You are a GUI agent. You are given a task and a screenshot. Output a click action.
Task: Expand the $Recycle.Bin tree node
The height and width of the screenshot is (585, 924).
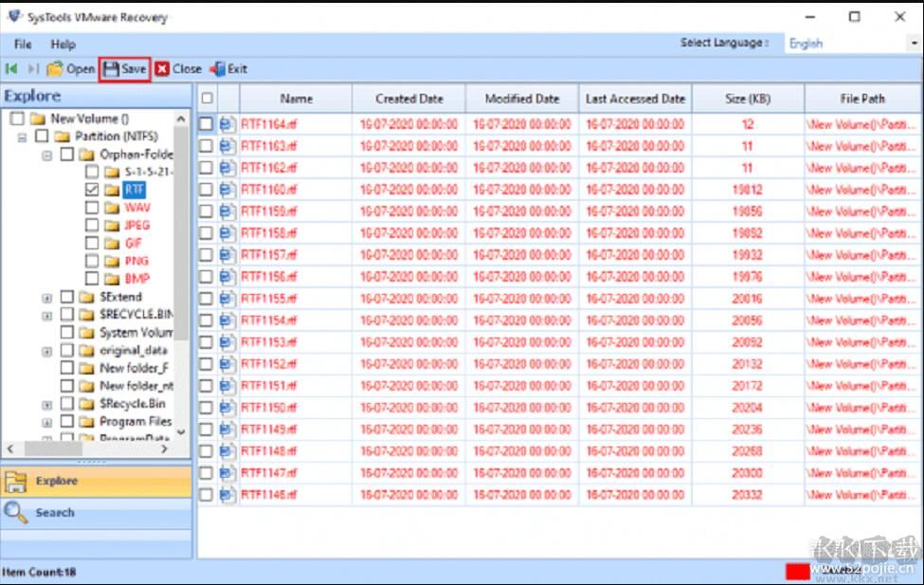45,404
